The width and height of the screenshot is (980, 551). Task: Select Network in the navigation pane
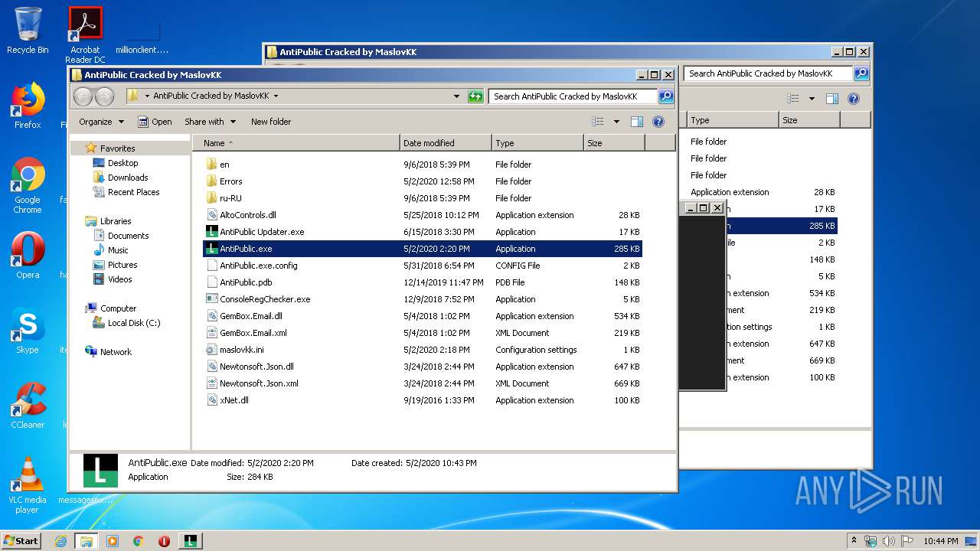coord(116,352)
